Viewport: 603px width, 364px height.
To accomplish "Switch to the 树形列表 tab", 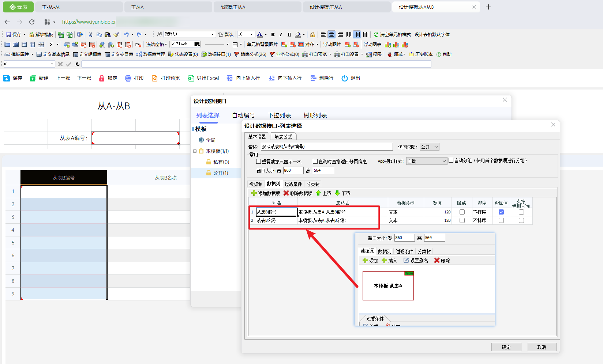I will point(315,115).
